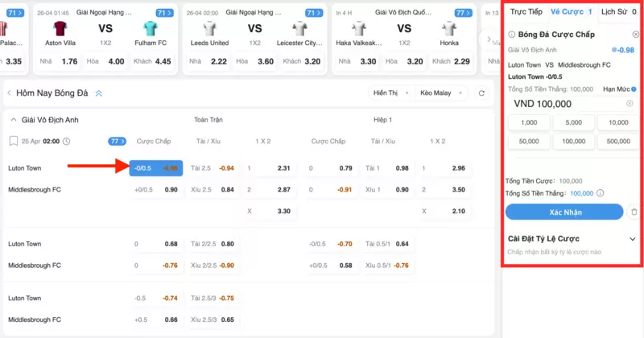The image size is (644, 338).
Task: Switch to Trực Tiếp tab
Action: (526, 12)
